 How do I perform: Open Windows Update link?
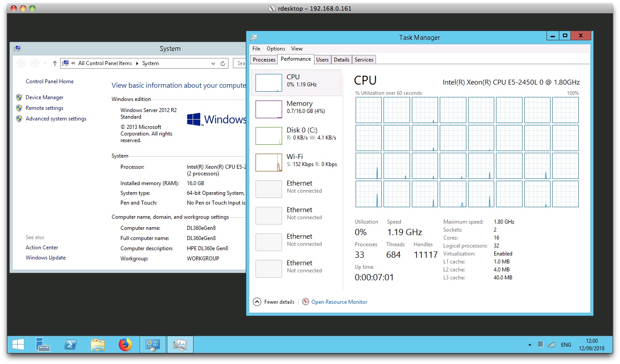click(x=46, y=258)
